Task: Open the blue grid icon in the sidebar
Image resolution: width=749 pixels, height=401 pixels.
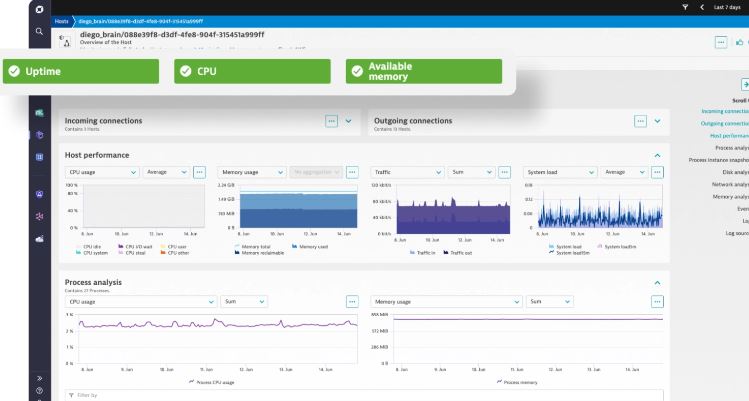Action: coord(39,157)
